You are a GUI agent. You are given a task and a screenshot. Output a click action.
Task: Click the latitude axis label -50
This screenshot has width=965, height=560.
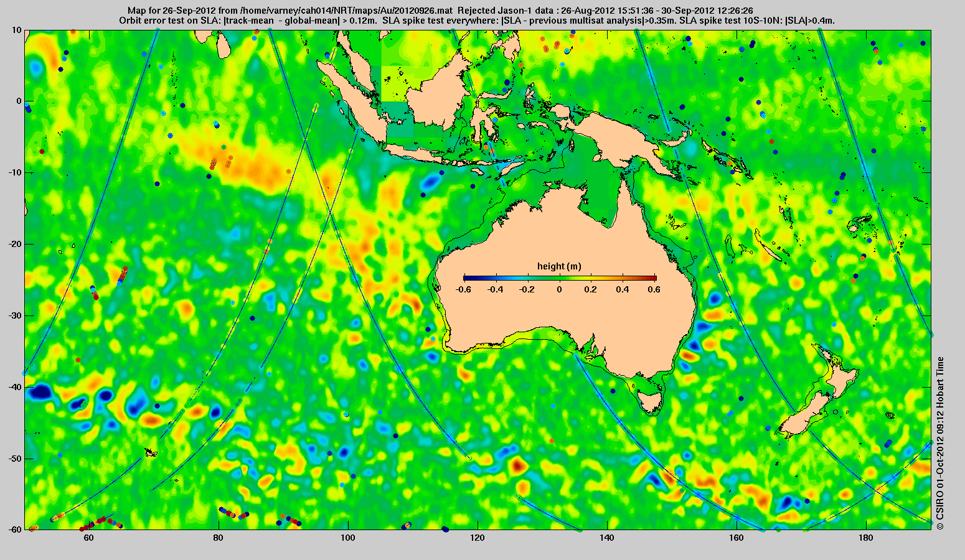click(x=14, y=459)
